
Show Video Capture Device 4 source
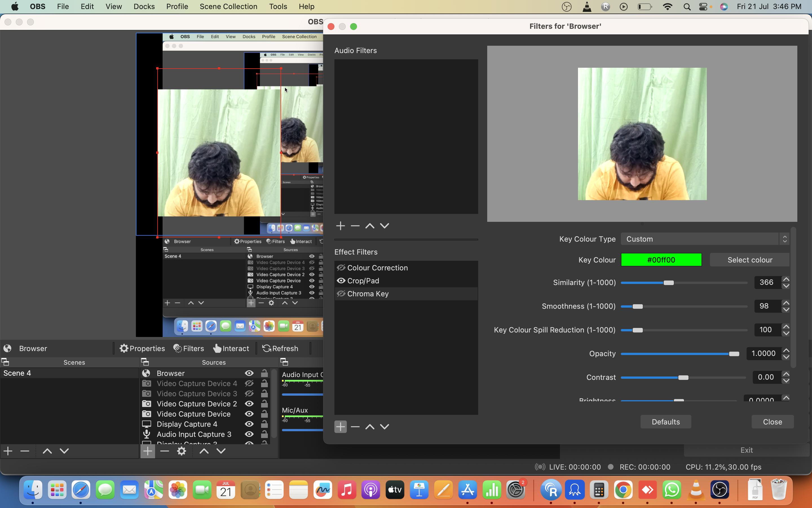[249, 383]
